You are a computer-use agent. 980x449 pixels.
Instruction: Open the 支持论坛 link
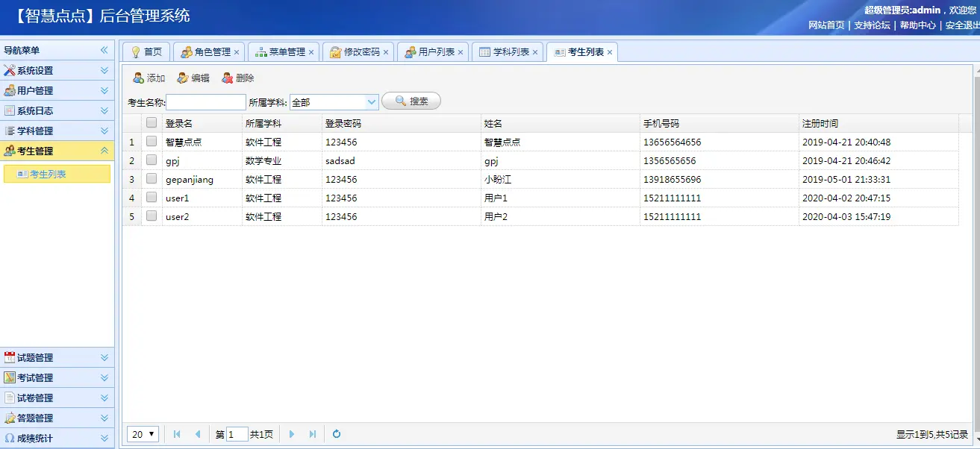click(x=872, y=25)
